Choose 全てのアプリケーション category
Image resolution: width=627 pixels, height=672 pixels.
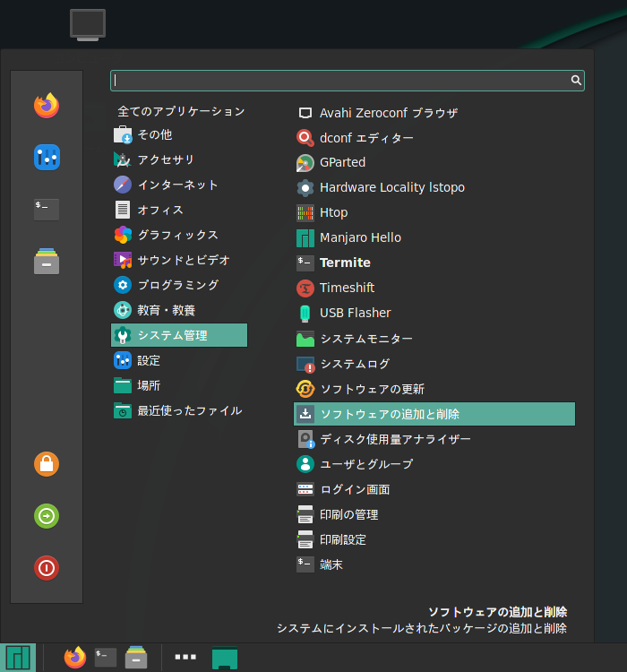click(x=181, y=111)
